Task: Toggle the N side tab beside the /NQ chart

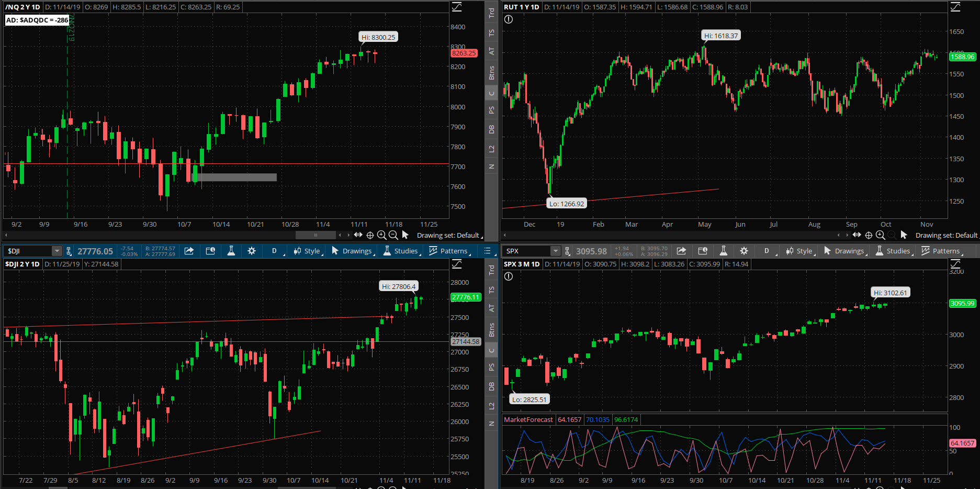Action: click(x=492, y=166)
